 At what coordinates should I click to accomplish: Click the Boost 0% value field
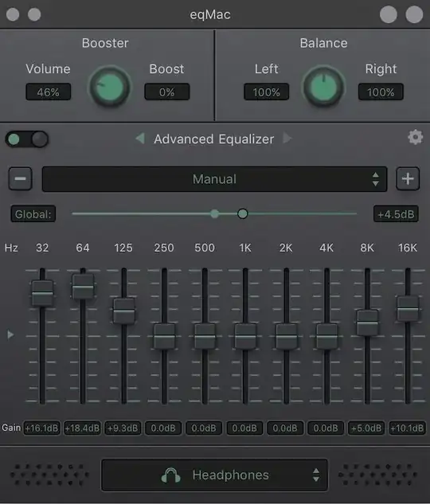(x=166, y=92)
